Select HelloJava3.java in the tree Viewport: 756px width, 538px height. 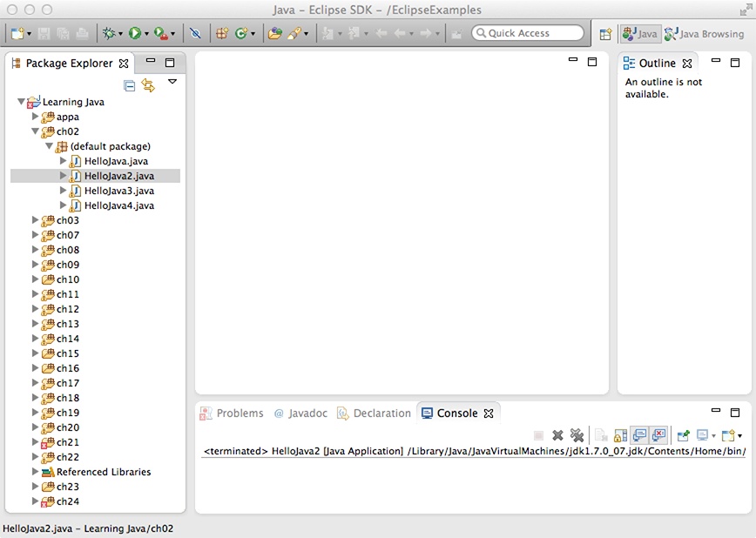point(119,191)
